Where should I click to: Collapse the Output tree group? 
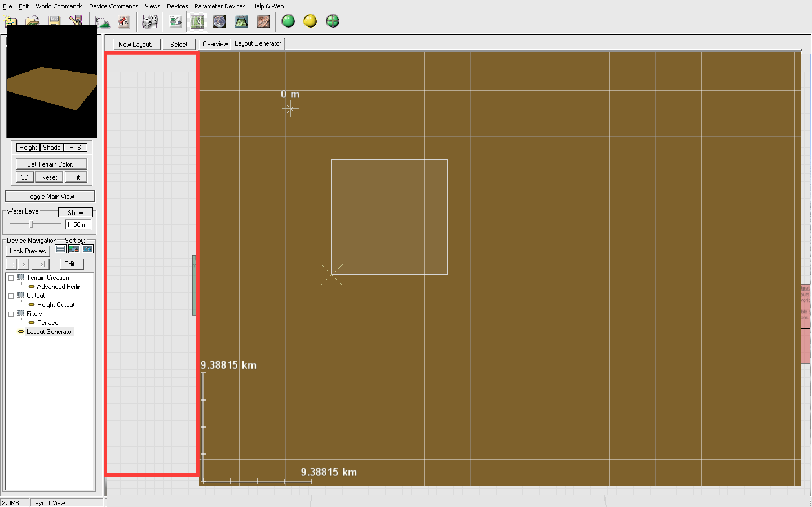click(11, 296)
